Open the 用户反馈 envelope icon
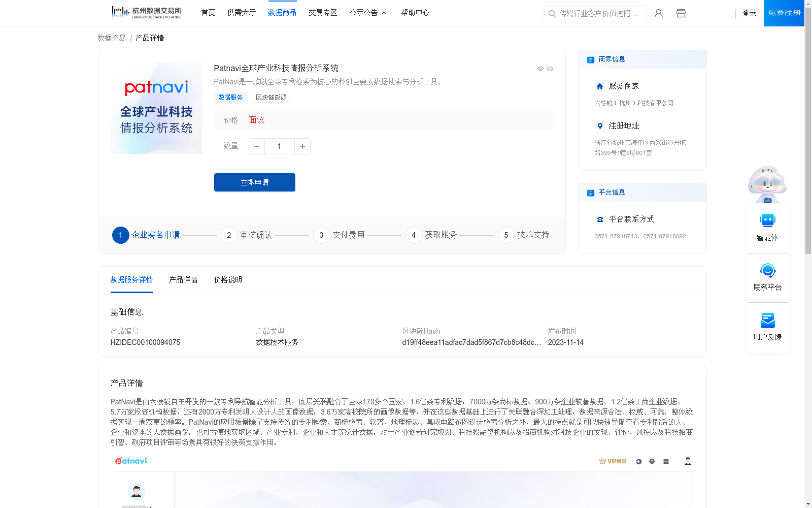Viewport: 812px width, 508px height. (x=767, y=320)
